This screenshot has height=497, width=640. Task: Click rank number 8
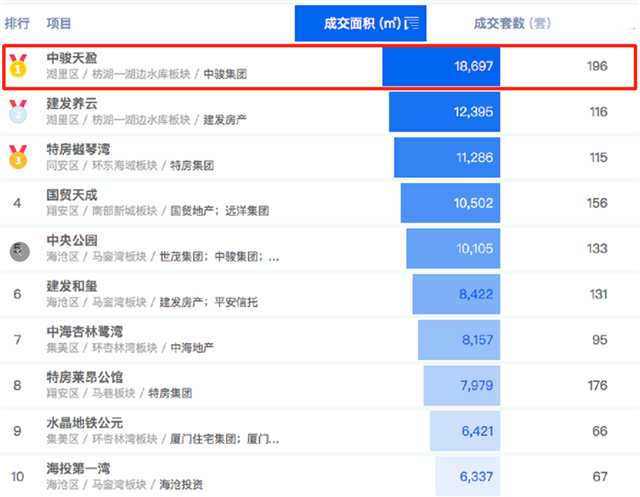(x=17, y=386)
